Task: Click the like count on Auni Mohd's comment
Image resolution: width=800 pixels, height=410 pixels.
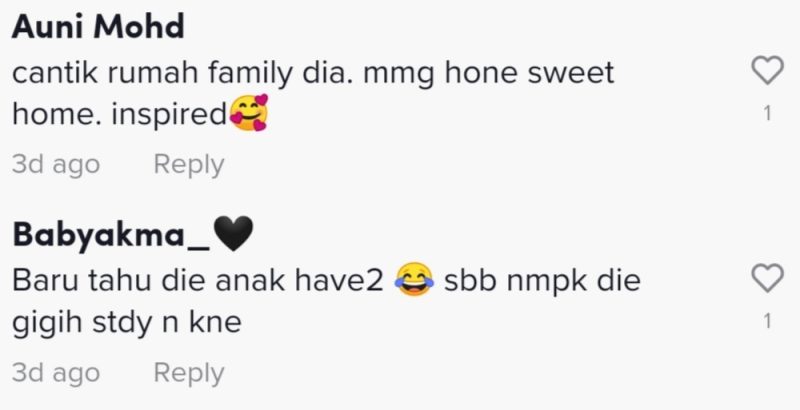Action: click(x=768, y=114)
